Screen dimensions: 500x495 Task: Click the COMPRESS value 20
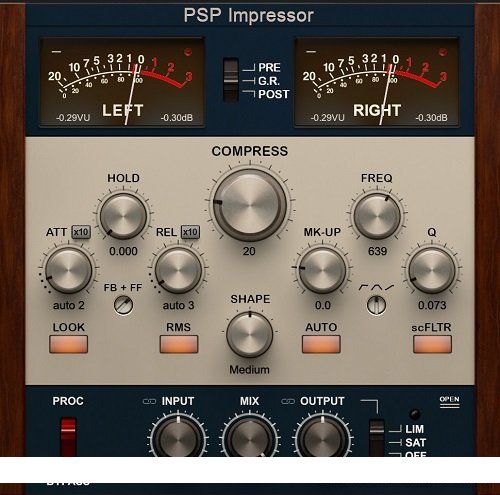[249, 251]
